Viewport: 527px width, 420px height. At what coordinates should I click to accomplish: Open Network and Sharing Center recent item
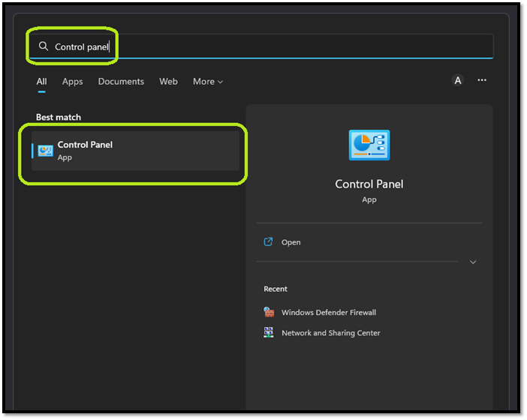(x=331, y=333)
